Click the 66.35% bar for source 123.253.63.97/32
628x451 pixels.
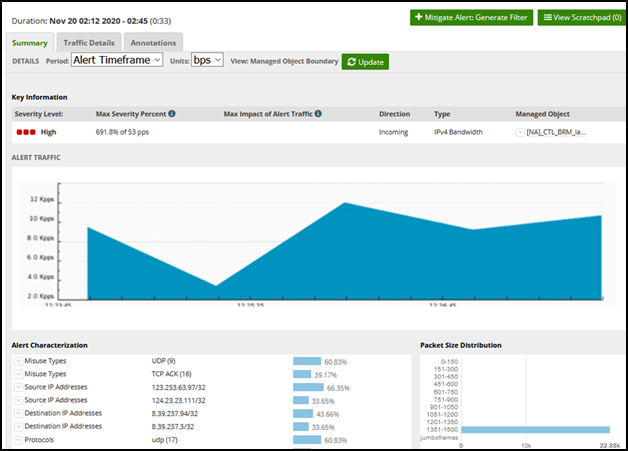coord(308,387)
